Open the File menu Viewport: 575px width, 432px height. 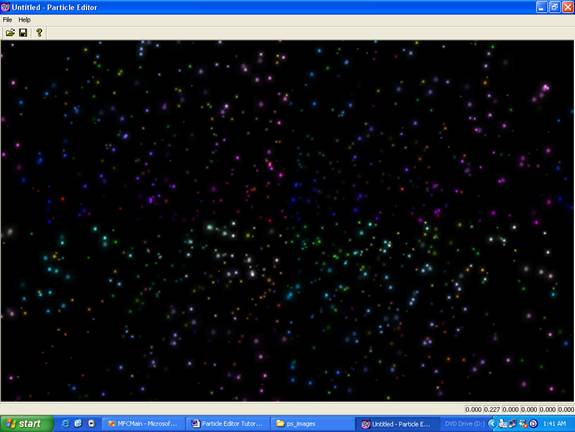click(x=7, y=20)
